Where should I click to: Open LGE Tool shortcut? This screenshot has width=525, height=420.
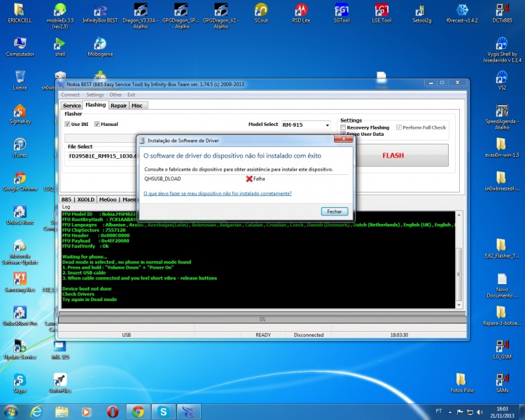(x=381, y=13)
